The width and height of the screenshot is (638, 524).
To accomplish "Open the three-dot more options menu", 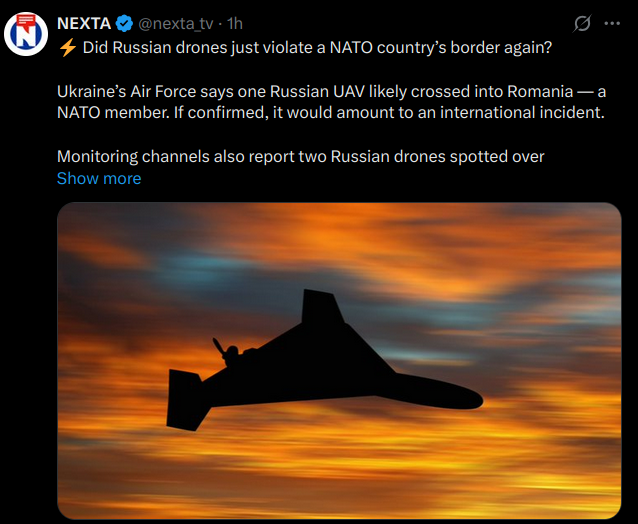I will [x=612, y=24].
